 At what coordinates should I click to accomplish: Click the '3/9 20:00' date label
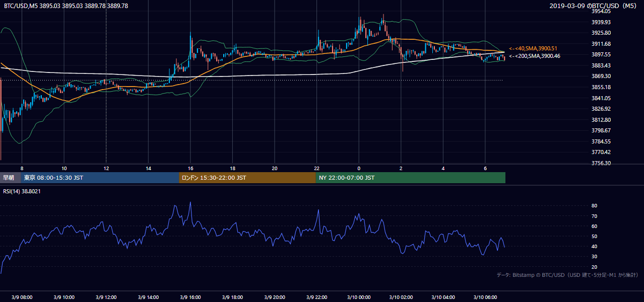pos(274,297)
